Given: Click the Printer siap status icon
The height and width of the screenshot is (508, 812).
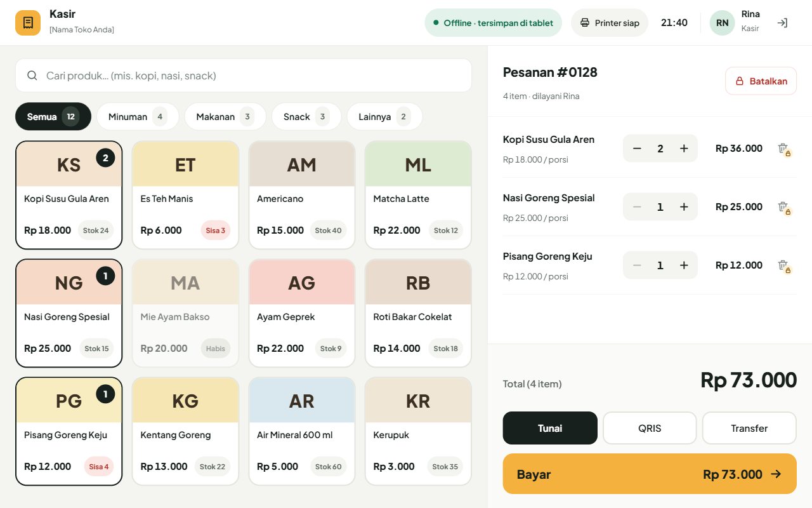Looking at the screenshot, I should pos(585,23).
